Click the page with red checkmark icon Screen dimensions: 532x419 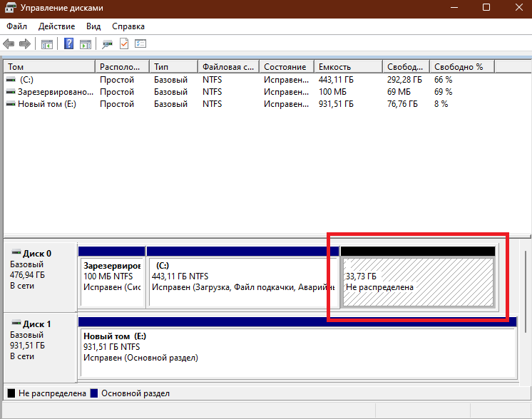click(x=124, y=43)
